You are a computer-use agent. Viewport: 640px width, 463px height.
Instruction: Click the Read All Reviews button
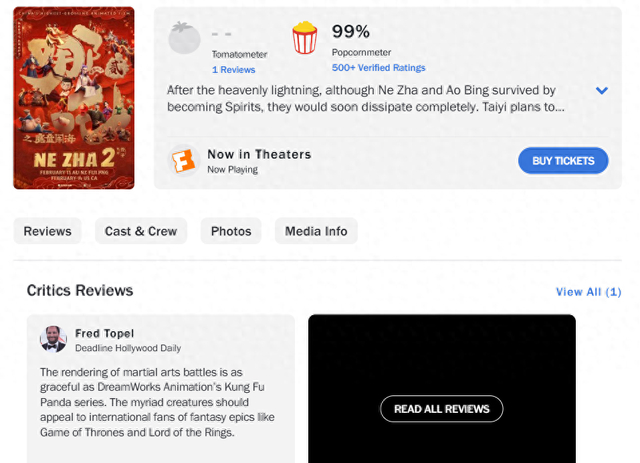(x=441, y=408)
